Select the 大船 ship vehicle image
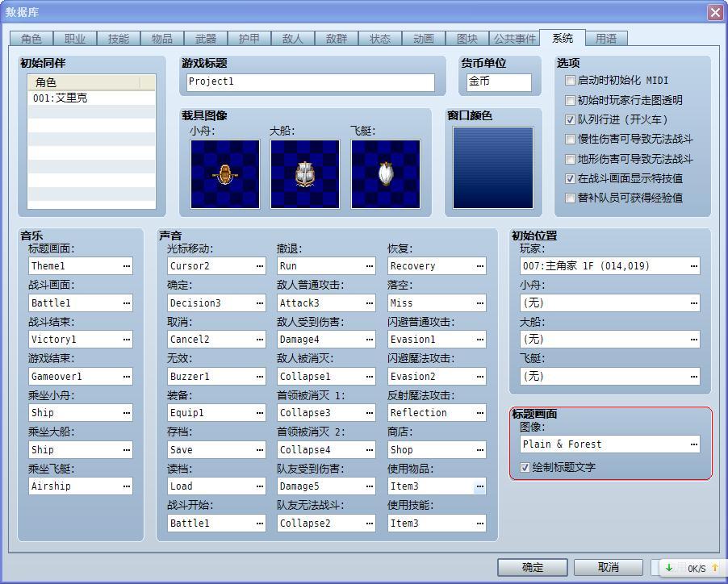This screenshot has width=728, height=584. tap(305, 174)
